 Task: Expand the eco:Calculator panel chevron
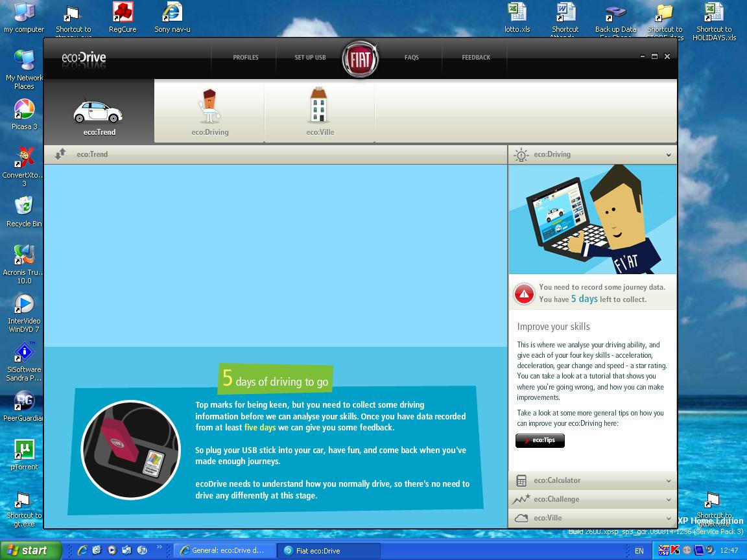tap(669, 481)
